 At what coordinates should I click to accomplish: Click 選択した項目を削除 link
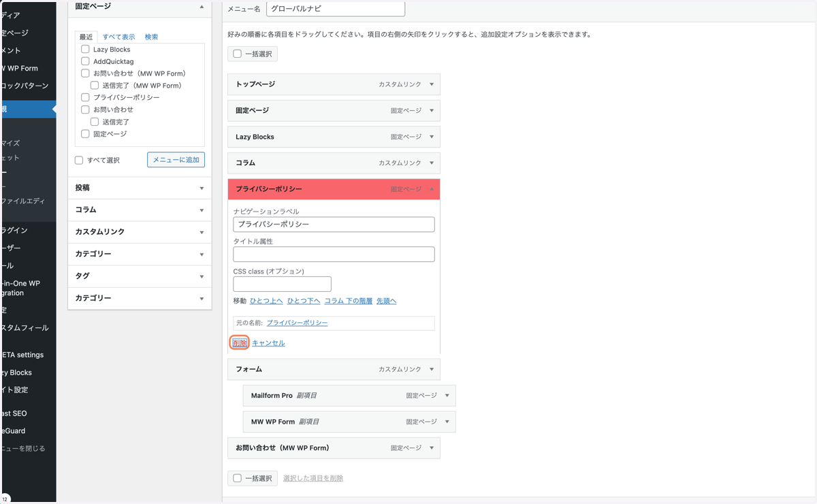point(313,478)
